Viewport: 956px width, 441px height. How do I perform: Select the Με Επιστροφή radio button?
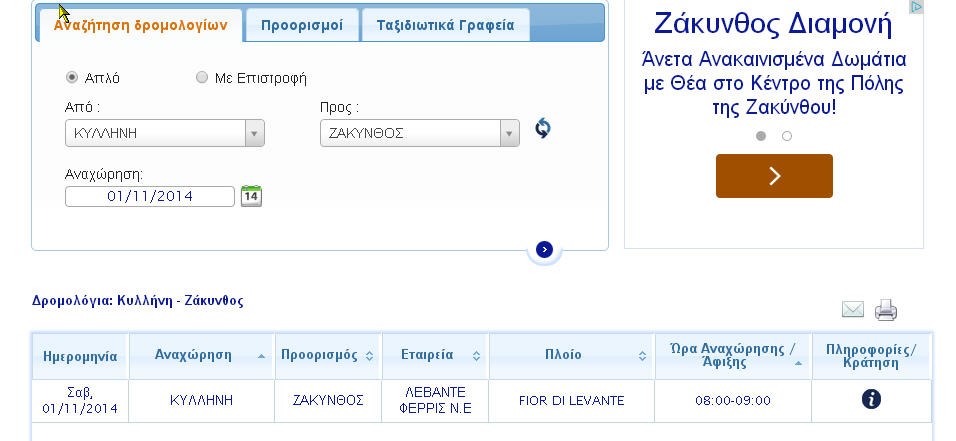(202, 77)
